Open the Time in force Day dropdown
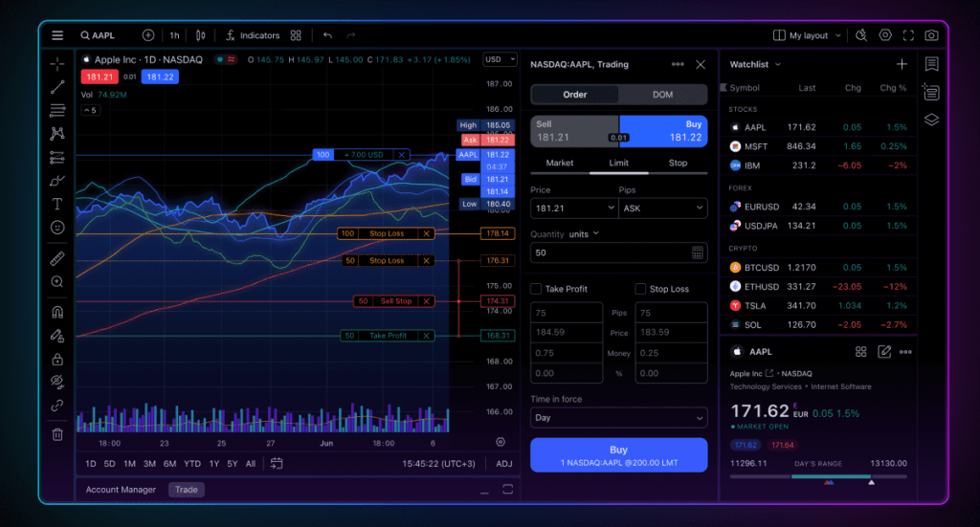980x527 pixels. click(x=618, y=418)
